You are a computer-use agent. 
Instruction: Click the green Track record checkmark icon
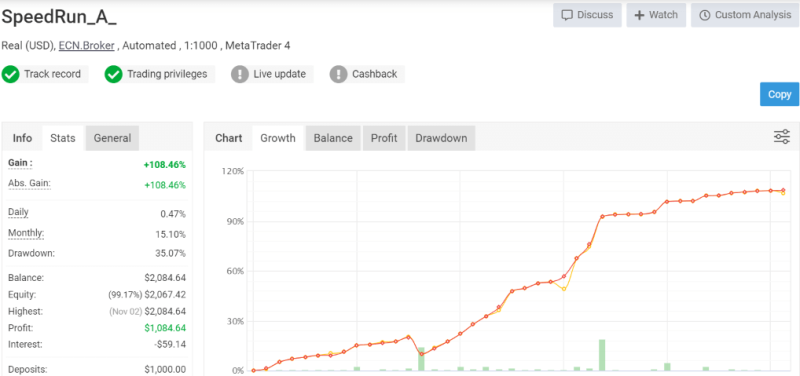(10, 74)
